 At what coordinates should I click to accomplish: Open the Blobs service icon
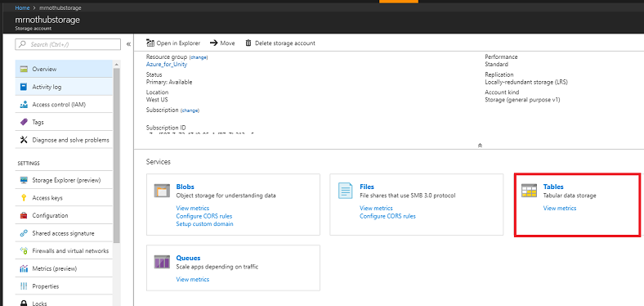click(162, 191)
